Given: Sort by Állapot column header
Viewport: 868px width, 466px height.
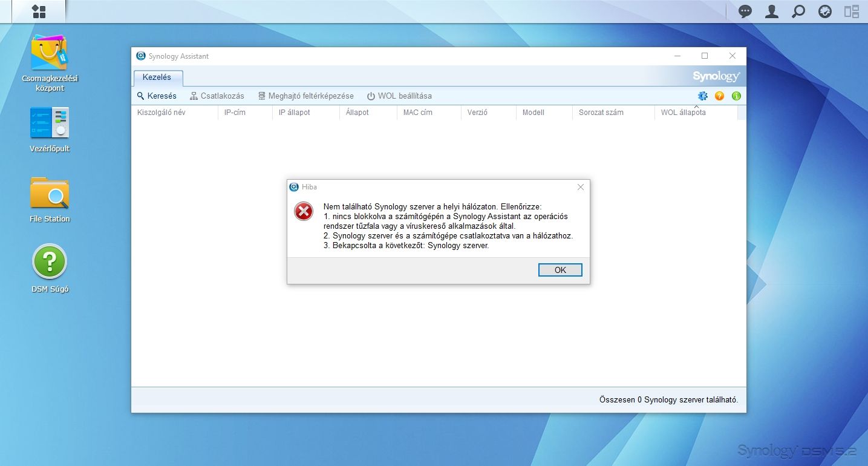Looking at the screenshot, I should tap(368, 113).
